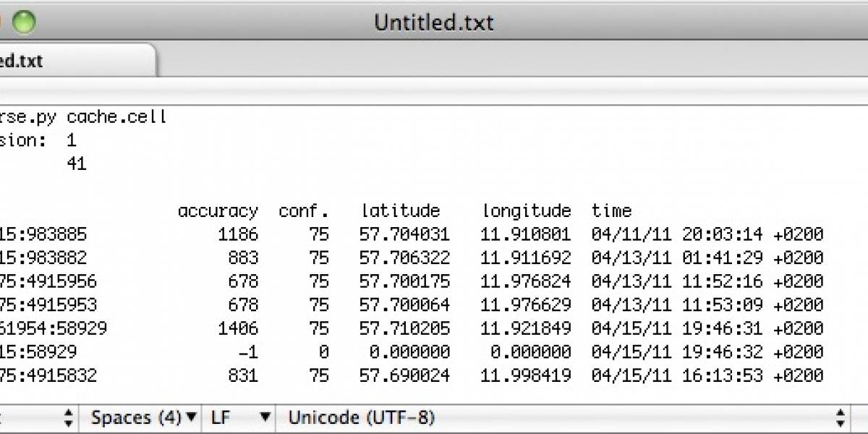Place cursor on the conf. column header

tap(304, 211)
